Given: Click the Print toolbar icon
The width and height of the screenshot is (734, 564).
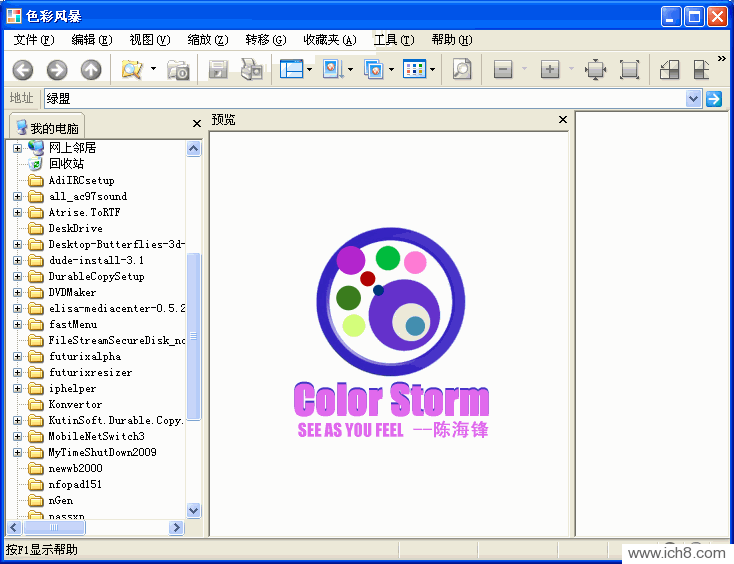Looking at the screenshot, I should click(x=252, y=70).
